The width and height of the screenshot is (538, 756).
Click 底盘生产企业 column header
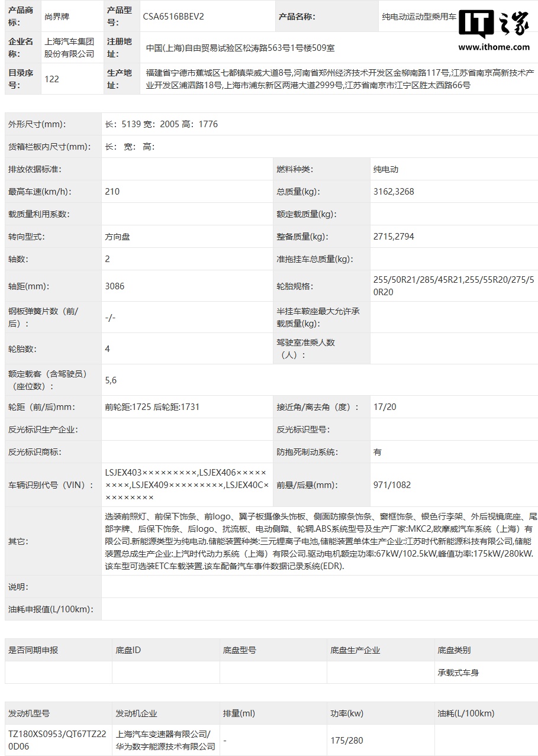tap(355, 650)
